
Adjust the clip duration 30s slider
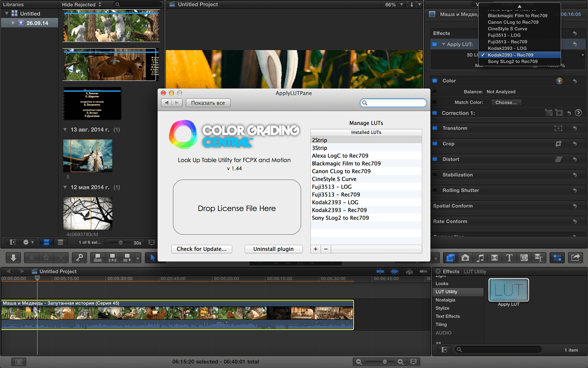pos(121,242)
